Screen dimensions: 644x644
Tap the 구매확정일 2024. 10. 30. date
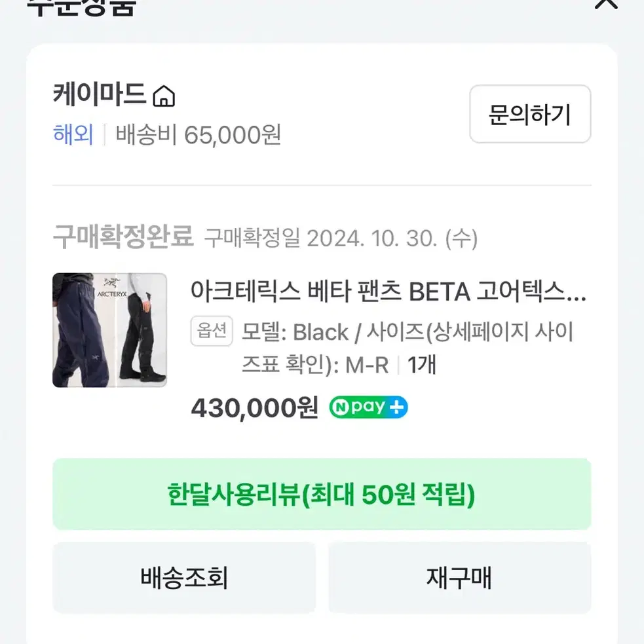[341, 238]
